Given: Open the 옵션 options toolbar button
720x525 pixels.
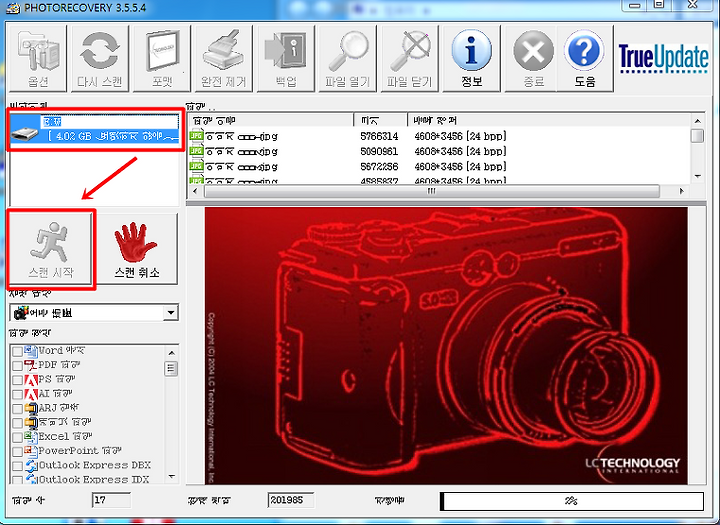Looking at the screenshot, I should pos(38,58).
